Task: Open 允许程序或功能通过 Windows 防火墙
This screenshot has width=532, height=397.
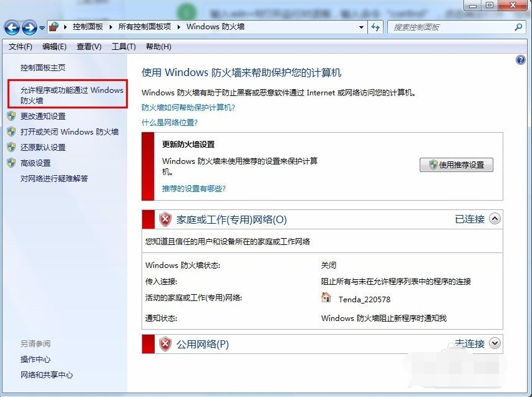Action: (x=72, y=95)
